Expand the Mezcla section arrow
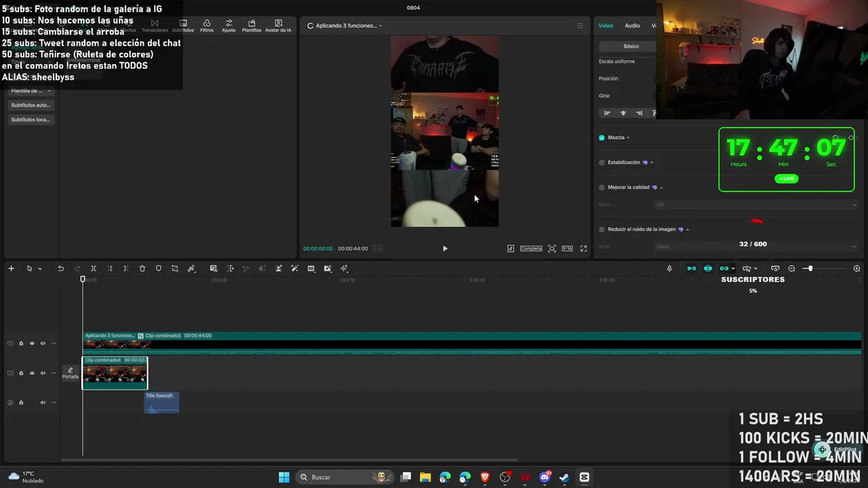 click(628, 138)
